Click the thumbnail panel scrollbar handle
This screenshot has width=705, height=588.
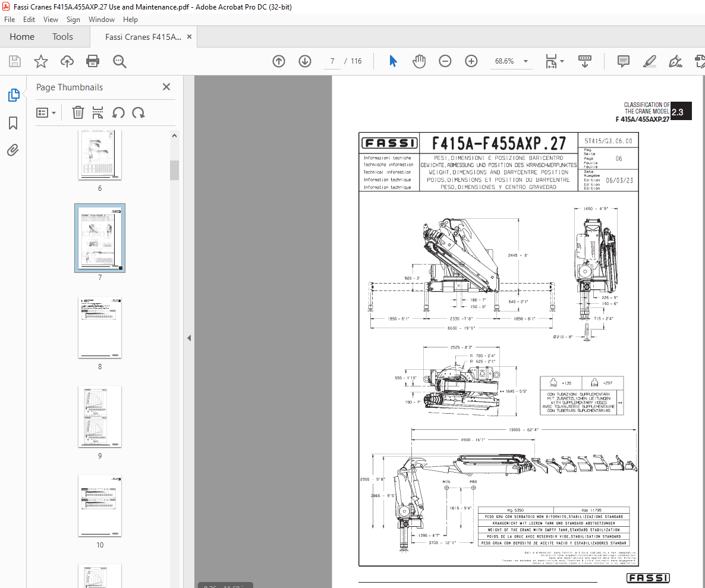pyautogui.click(x=174, y=170)
